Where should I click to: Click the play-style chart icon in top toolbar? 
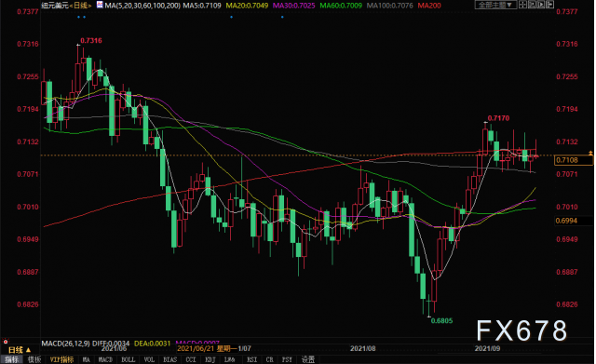pyautogui.click(x=541, y=5)
